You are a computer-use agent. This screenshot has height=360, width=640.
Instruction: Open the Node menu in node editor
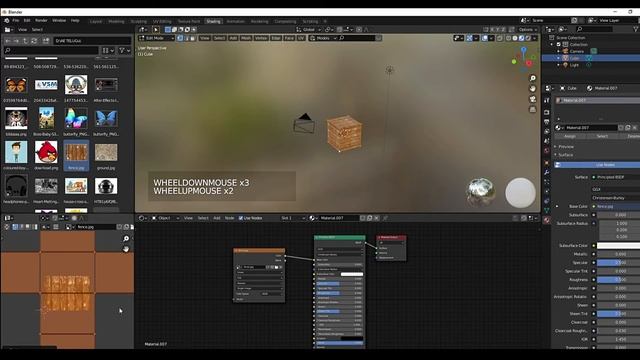pos(229,218)
